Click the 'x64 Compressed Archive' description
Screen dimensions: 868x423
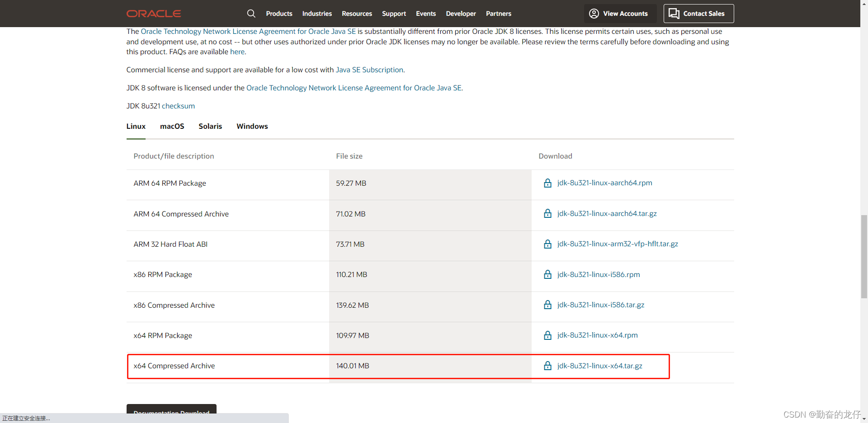tap(174, 366)
